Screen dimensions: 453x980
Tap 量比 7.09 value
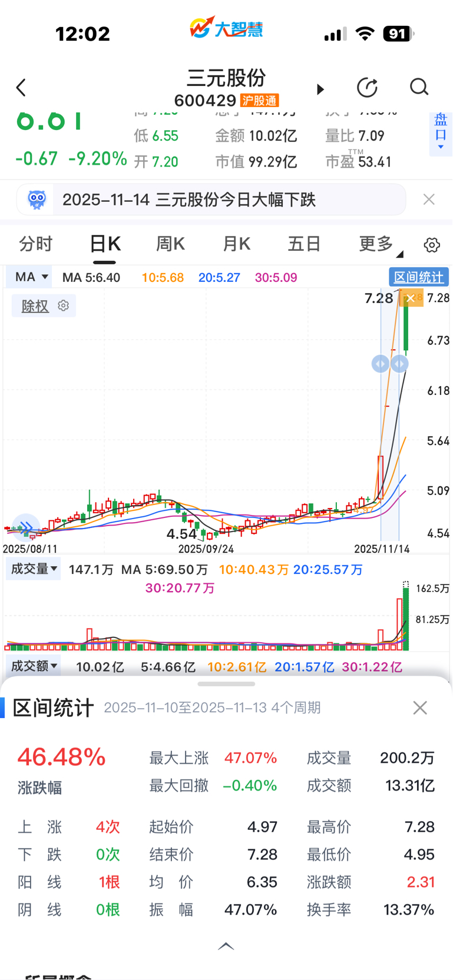coord(355,136)
